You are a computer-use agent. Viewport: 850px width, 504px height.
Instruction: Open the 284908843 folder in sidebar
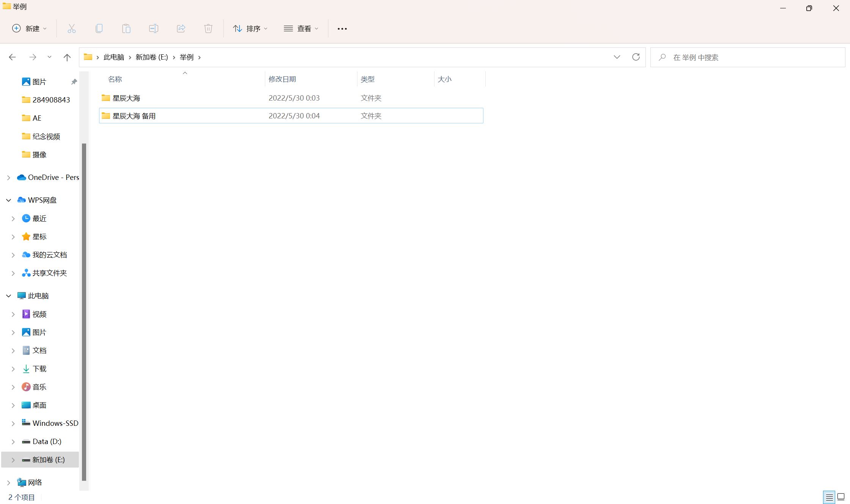coord(46,100)
